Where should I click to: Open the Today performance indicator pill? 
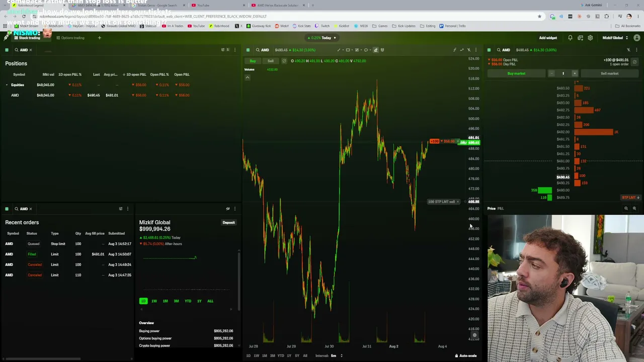322,38
